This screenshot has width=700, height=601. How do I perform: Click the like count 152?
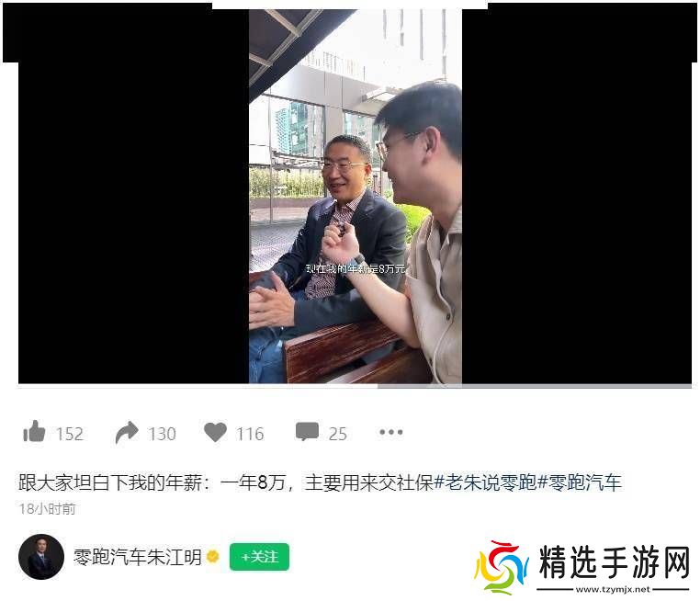[x=70, y=434]
